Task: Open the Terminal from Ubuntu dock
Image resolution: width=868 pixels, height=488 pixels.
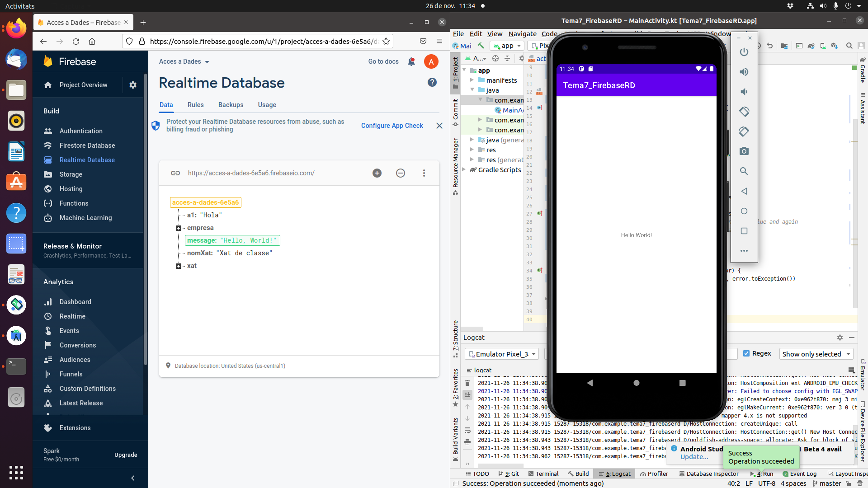Action: click(x=16, y=366)
